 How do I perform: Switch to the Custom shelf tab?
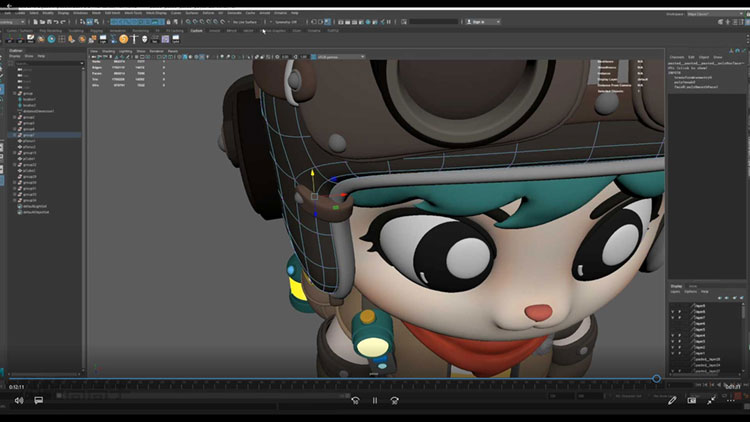tap(198, 31)
